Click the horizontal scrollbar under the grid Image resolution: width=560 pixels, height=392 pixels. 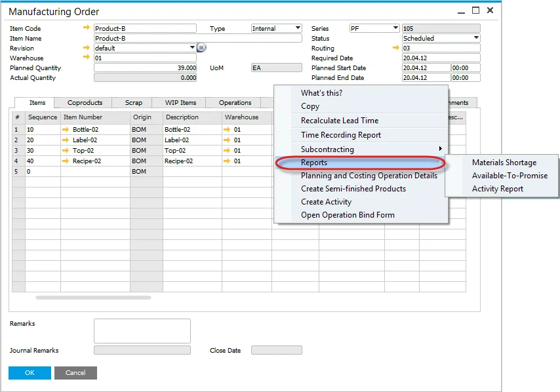click(93, 298)
